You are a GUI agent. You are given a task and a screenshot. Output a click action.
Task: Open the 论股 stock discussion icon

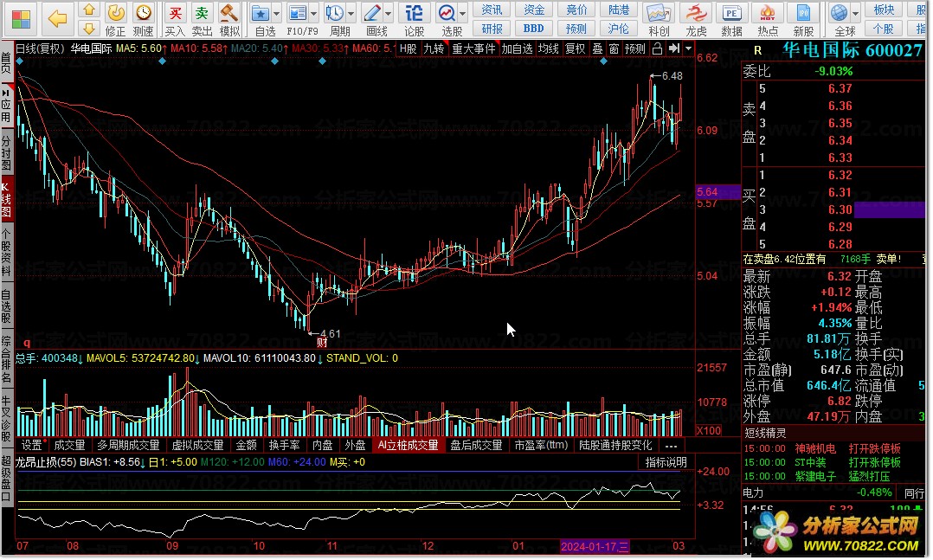414,19
